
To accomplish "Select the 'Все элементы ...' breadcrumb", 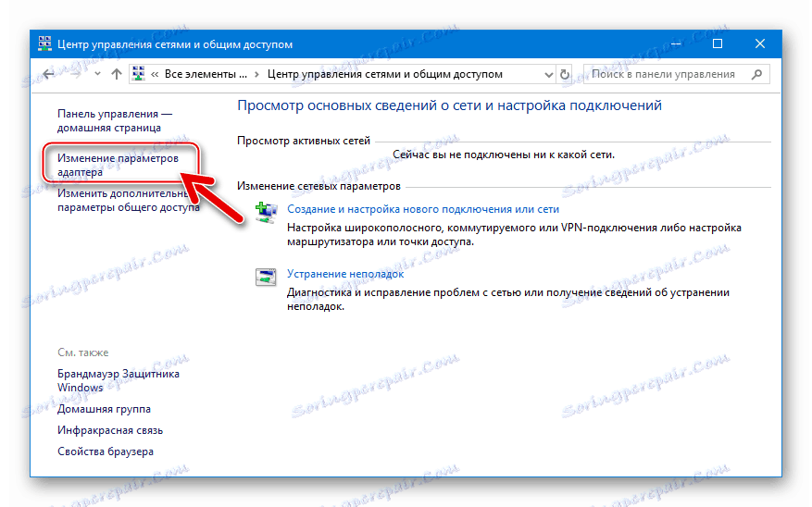I will point(206,74).
